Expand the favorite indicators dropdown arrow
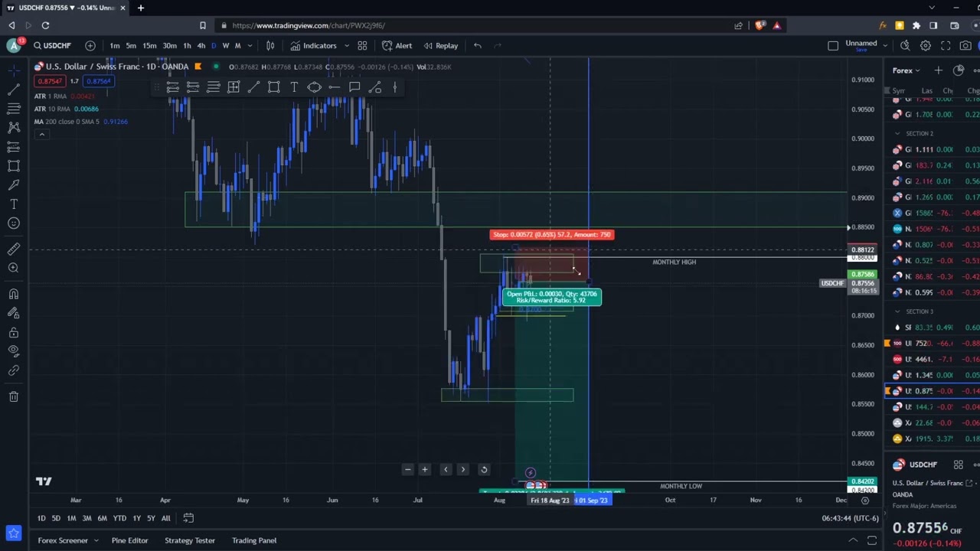The image size is (980, 551). (346, 46)
